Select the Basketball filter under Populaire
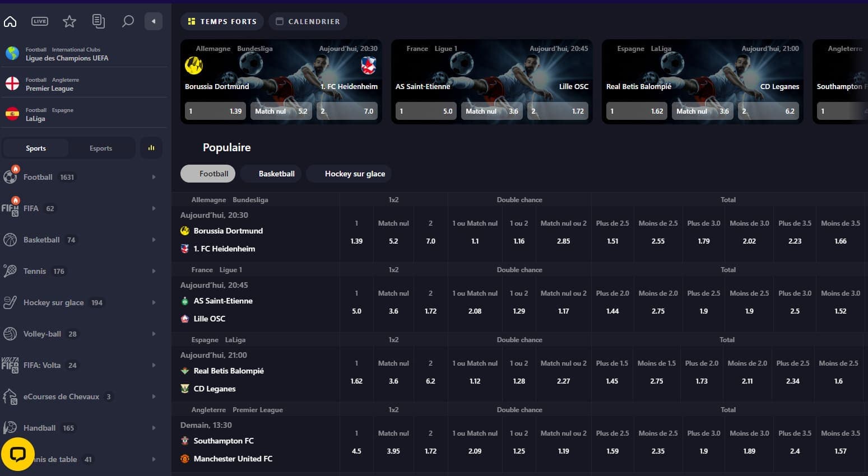Screen dimensions: 868x476 tap(271, 174)
